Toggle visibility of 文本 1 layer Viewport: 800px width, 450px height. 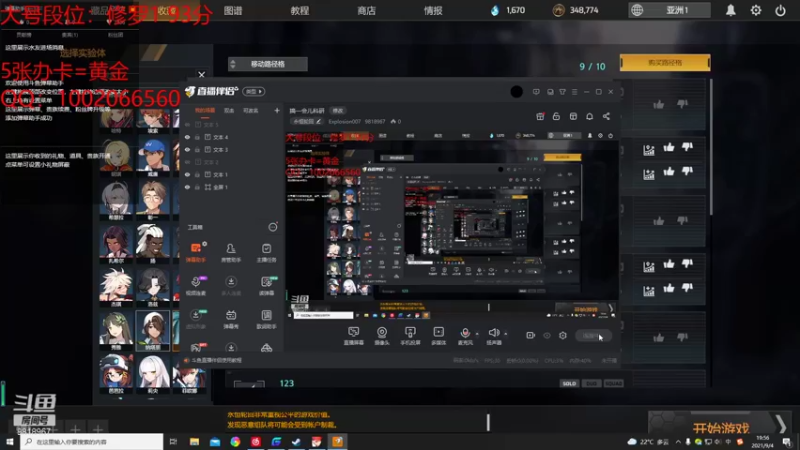pos(187,174)
